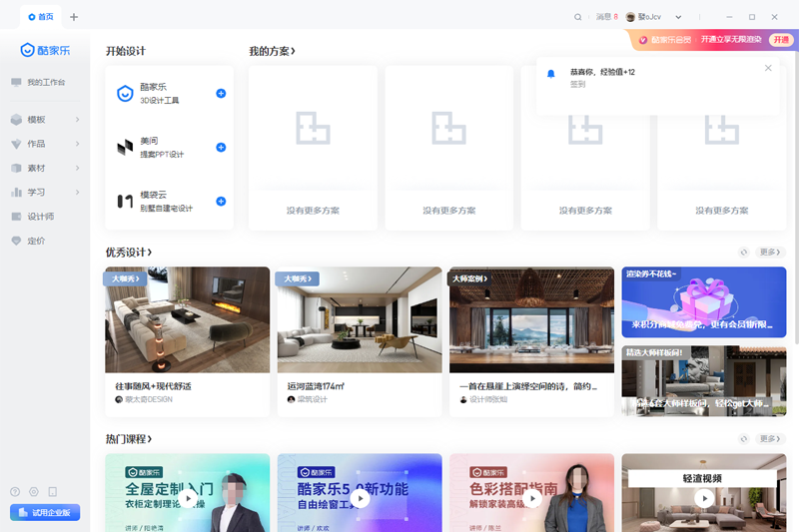799x532 pixels.
Task: Open settings gear icon in sidebar bottom
Action: pos(34,492)
